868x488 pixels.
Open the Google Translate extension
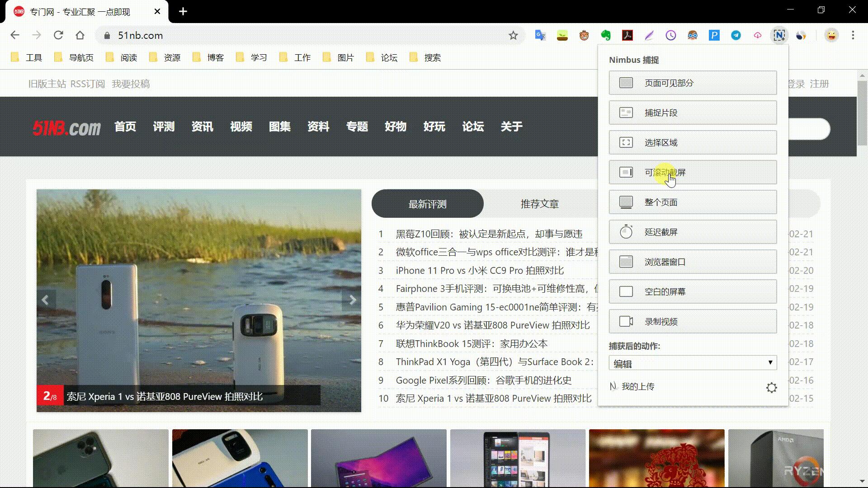(x=540, y=35)
